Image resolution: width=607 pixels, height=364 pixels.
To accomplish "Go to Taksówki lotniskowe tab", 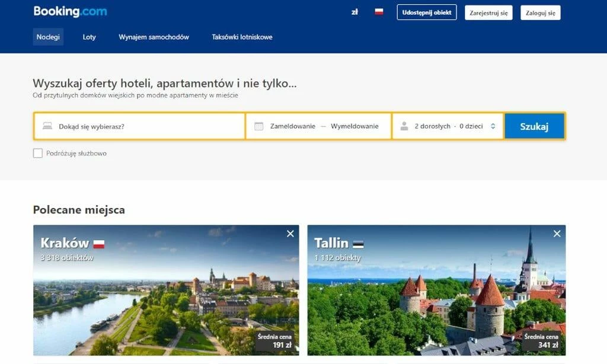I will (242, 37).
